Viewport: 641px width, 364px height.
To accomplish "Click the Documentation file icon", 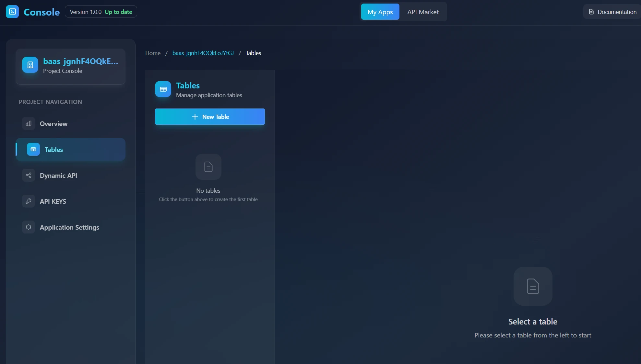I will pos(591,12).
